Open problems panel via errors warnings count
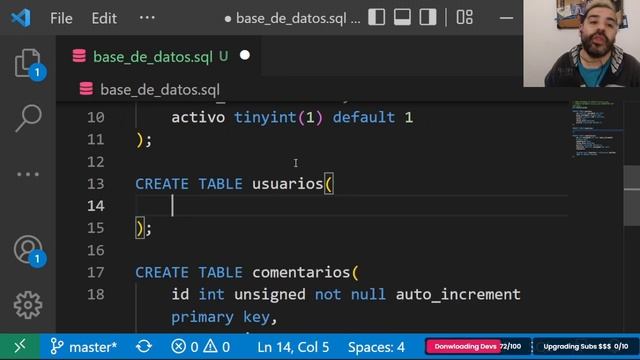Image resolution: width=640 pixels, height=360 pixels. [200, 347]
